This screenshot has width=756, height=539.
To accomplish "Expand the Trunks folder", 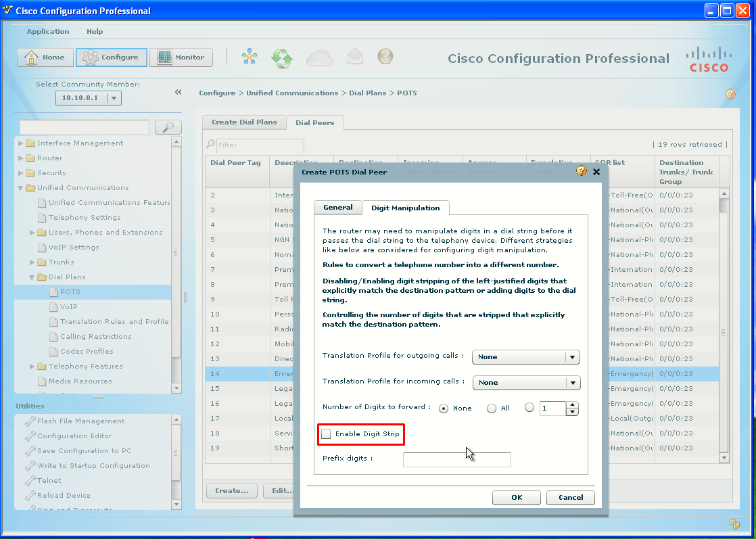I will coord(32,262).
